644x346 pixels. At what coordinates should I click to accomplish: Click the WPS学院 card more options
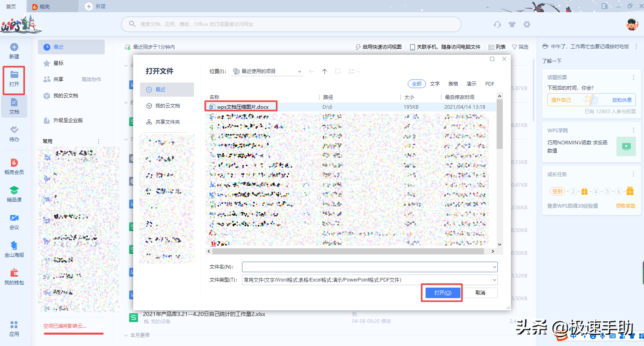pyautogui.click(x=633, y=130)
